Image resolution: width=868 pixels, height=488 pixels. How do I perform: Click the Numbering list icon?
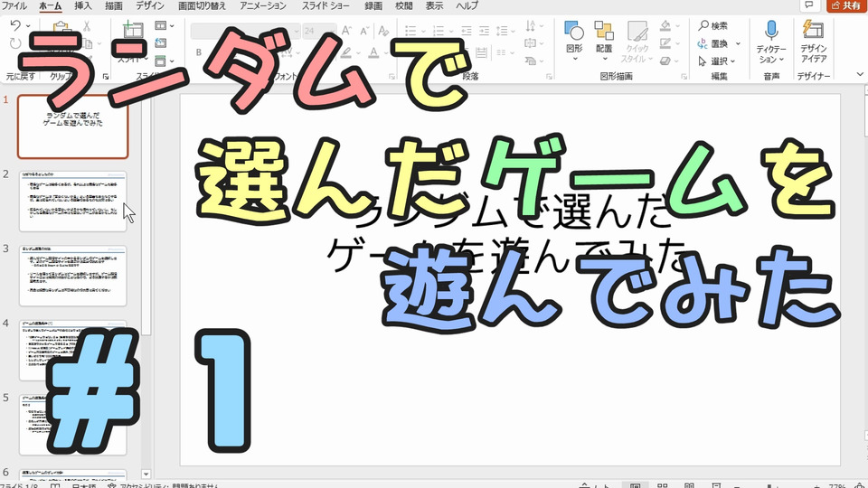[x=439, y=31]
